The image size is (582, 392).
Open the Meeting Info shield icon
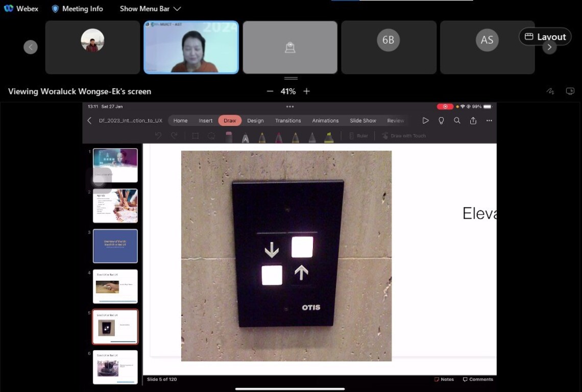(56, 9)
